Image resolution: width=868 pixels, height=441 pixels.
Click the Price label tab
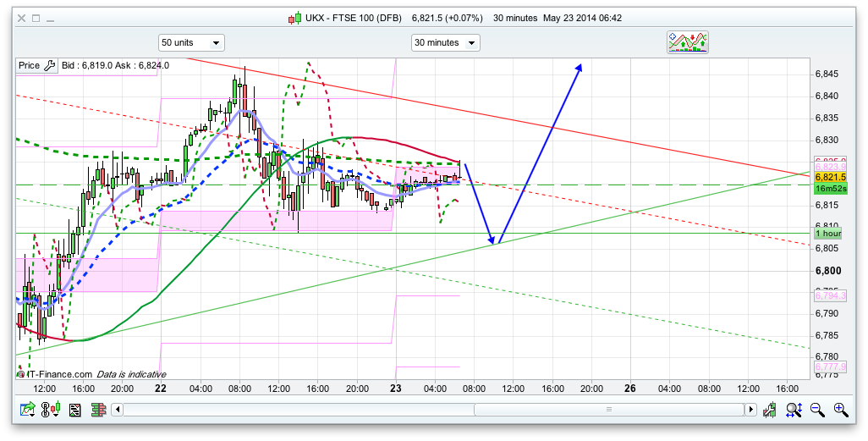coord(29,65)
